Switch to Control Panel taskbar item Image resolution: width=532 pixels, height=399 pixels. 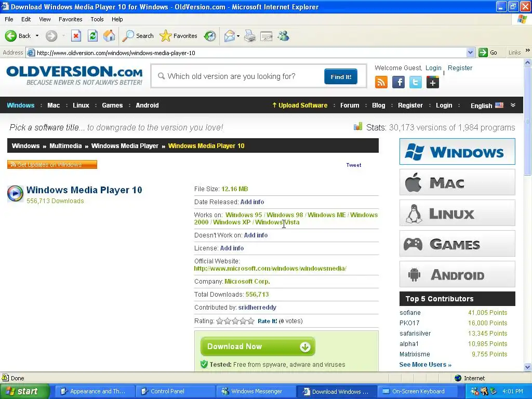click(x=176, y=391)
